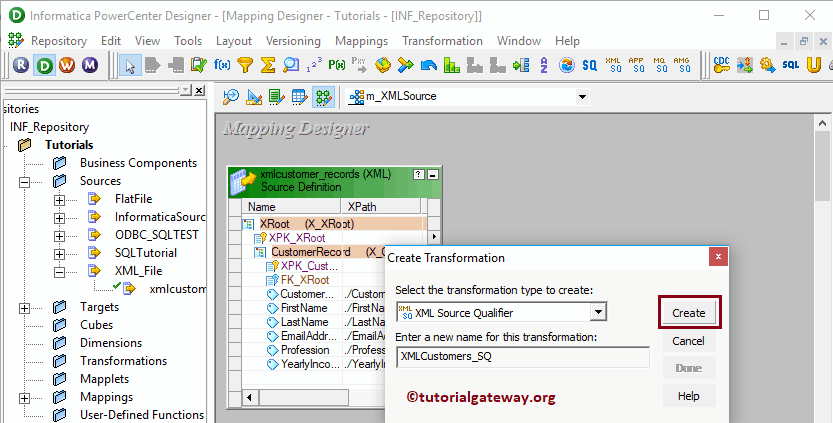Click the XML SQ toolbar icon
The image size is (833, 423).
613,65
